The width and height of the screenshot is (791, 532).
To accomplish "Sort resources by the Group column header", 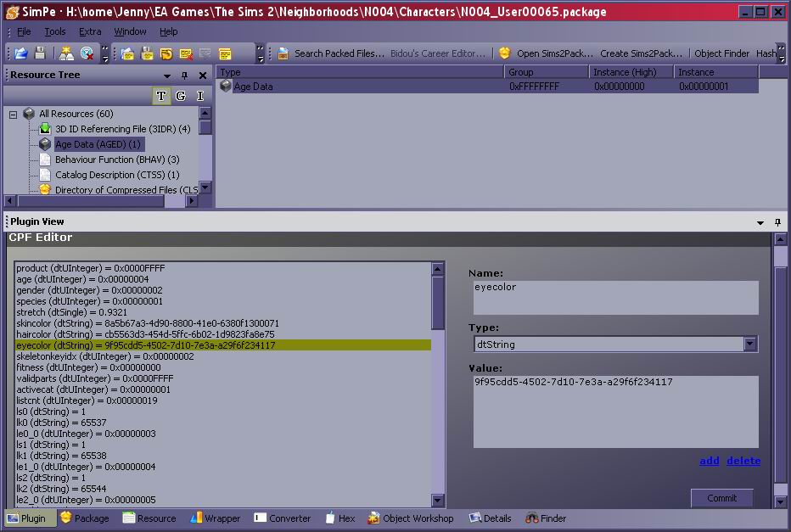I will pyautogui.click(x=547, y=72).
